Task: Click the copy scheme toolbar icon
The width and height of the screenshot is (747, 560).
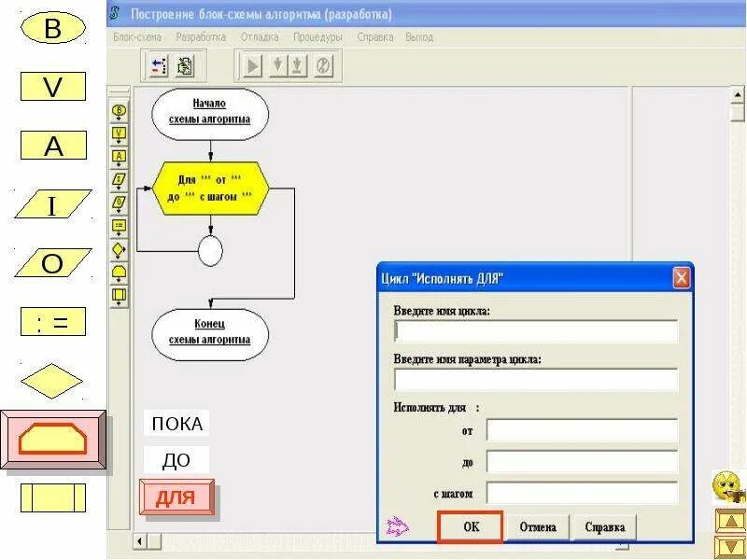Action: [184, 65]
